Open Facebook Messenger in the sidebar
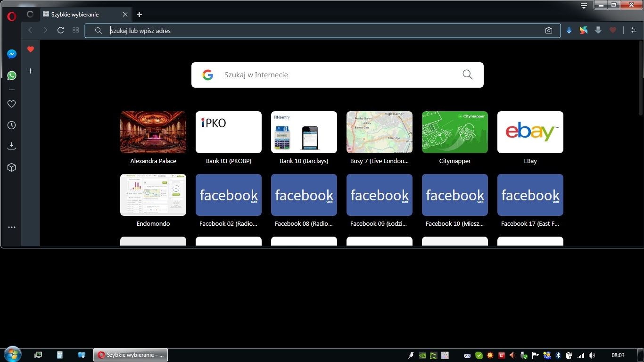Image resolution: width=644 pixels, height=362 pixels. (x=12, y=54)
